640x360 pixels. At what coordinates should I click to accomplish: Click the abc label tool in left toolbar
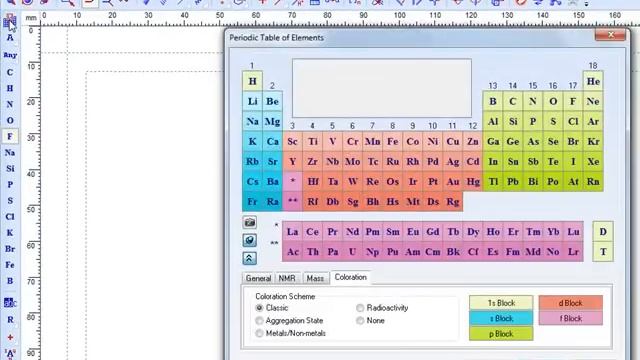pos(10,302)
